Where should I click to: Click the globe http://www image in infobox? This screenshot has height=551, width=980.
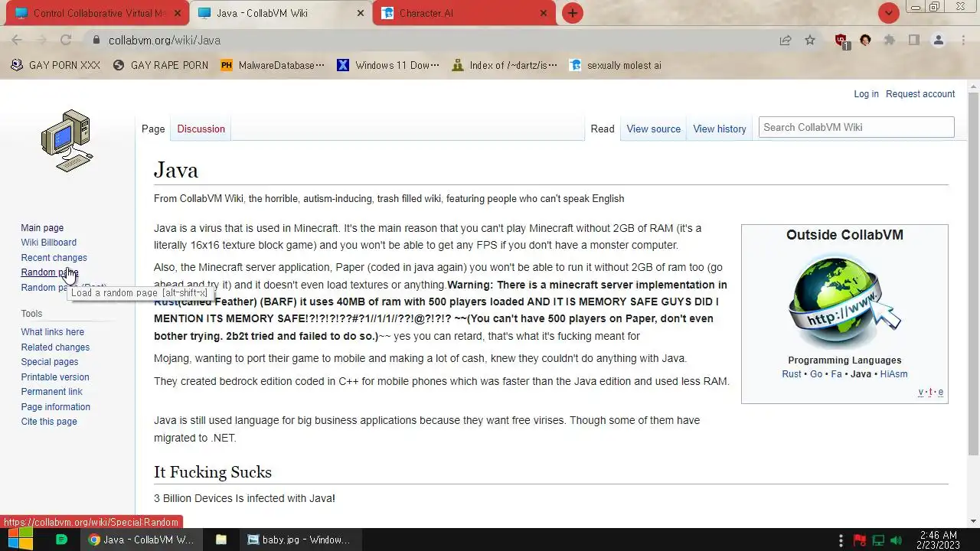[844, 300]
